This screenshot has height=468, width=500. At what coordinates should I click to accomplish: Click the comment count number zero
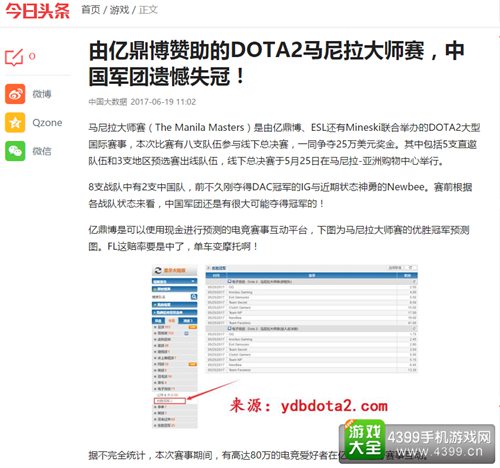(32, 56)
